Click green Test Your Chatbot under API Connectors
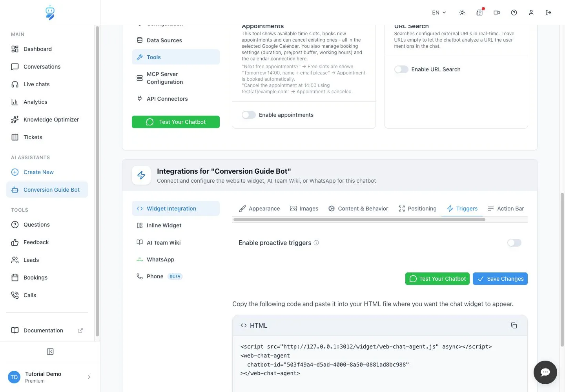Screen dimensions: 565x392 point(176,122)
